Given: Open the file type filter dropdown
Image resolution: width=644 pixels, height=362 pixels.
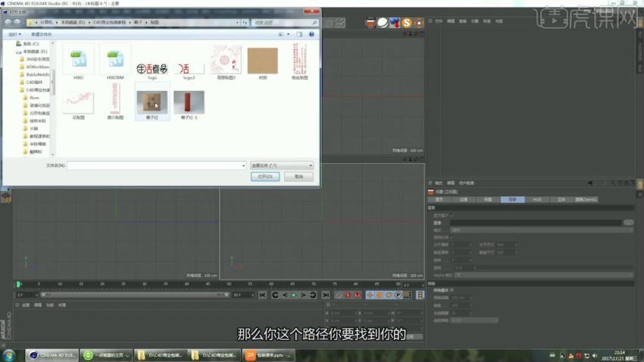Looking at the screenshot, I should [x=282, y=165].
